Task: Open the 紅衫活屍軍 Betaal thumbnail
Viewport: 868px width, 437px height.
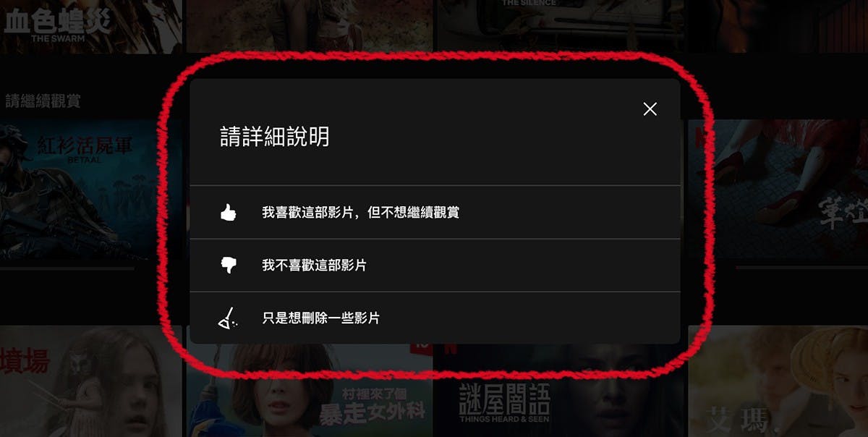Action: 91,192
